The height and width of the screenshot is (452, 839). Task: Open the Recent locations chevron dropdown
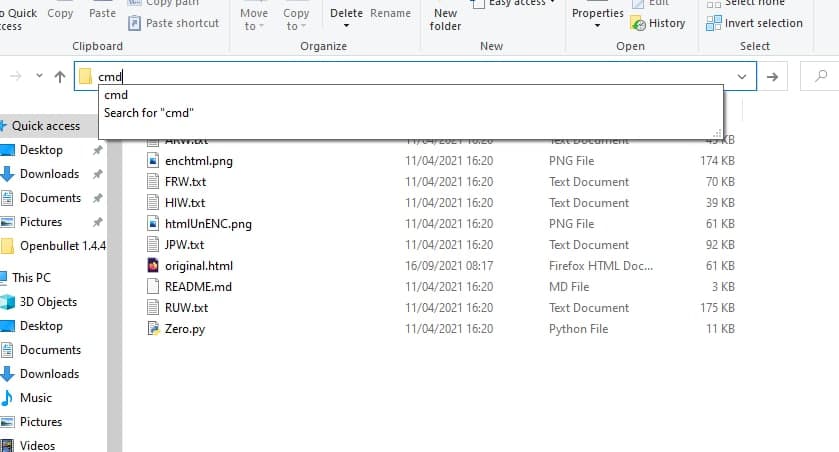click(x=39, y=76)
